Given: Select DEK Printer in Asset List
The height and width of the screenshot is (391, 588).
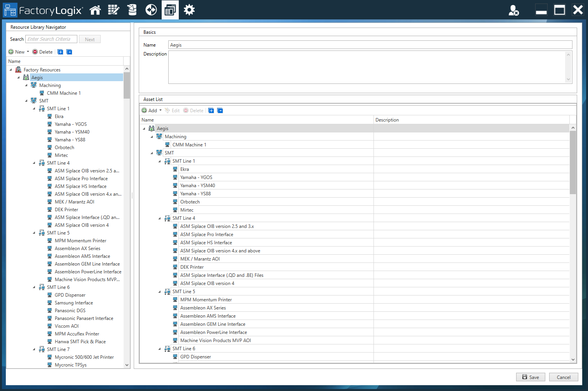Looking at the screenshot, I should tap(192, 267).
